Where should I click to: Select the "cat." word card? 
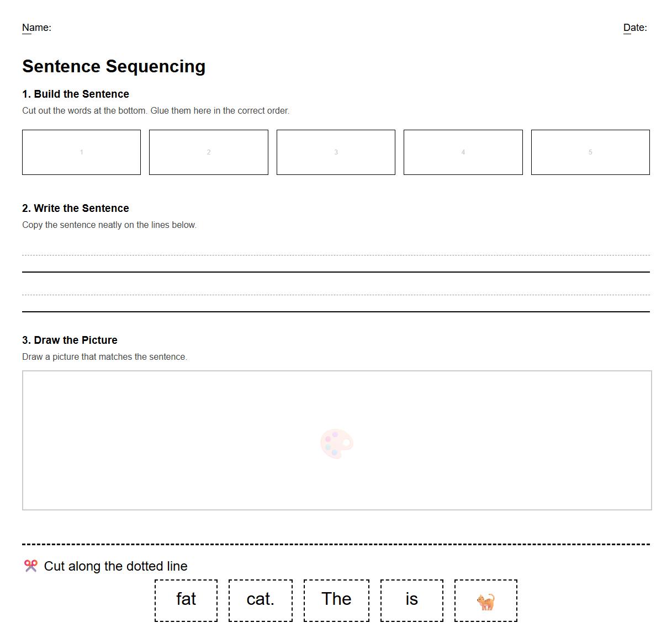click(261, 600)
